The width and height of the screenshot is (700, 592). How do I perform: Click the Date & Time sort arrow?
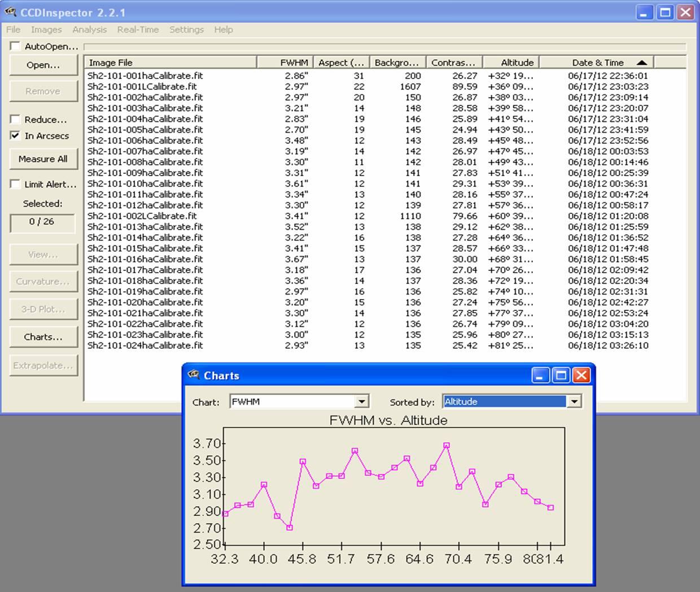(641, 63)
